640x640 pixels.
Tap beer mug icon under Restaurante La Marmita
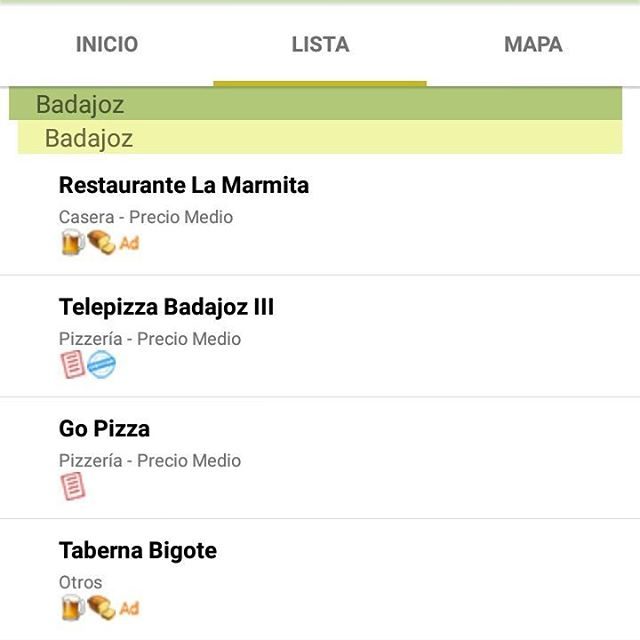point(72,242)
